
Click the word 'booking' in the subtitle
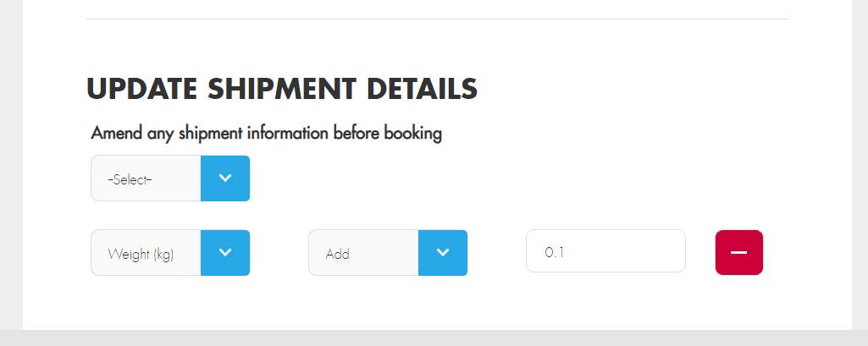point(412,134)
